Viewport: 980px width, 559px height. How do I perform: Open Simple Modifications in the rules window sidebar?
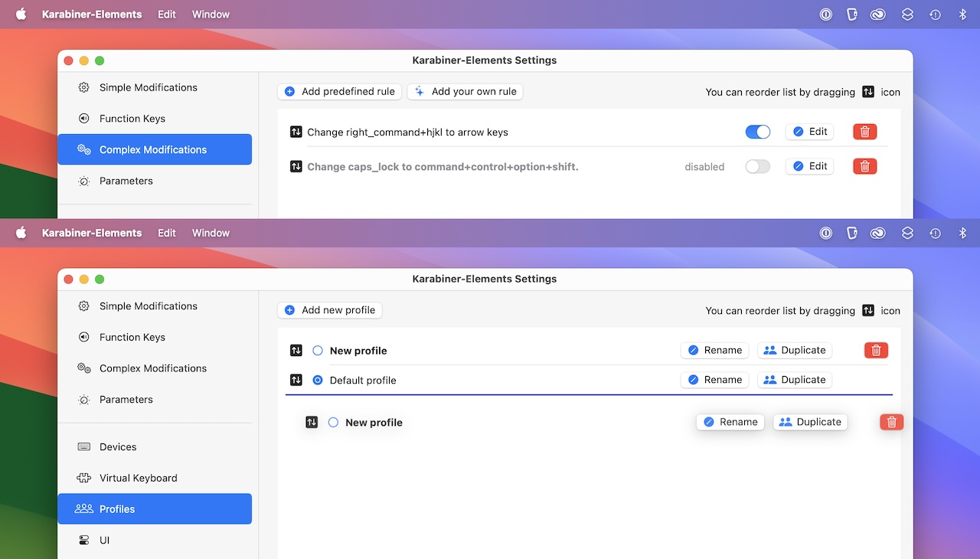pos(155,87)
